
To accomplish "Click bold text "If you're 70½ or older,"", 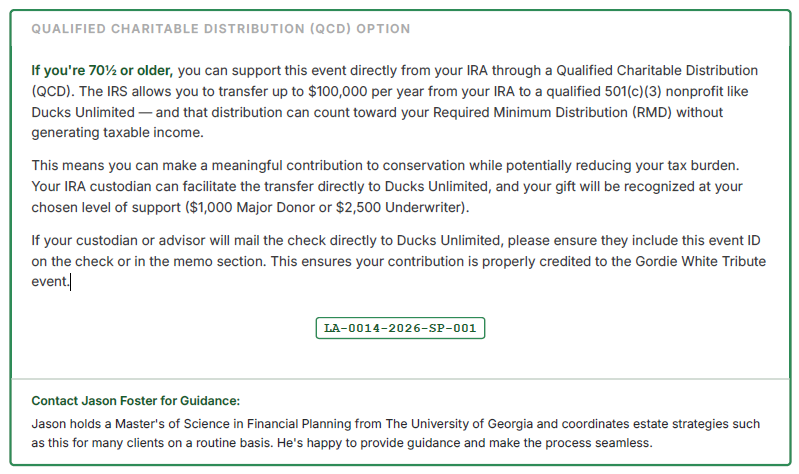I will [102, 70].
